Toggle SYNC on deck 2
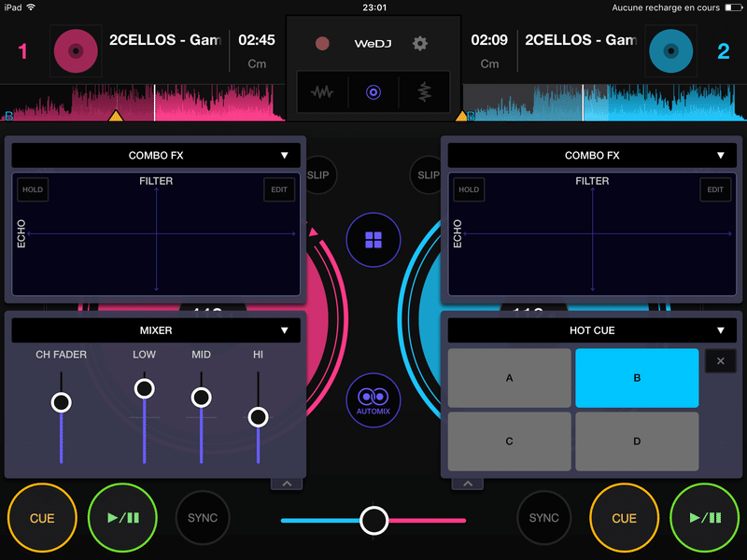The height and width of the screenshot is (560, 747). 543,518
